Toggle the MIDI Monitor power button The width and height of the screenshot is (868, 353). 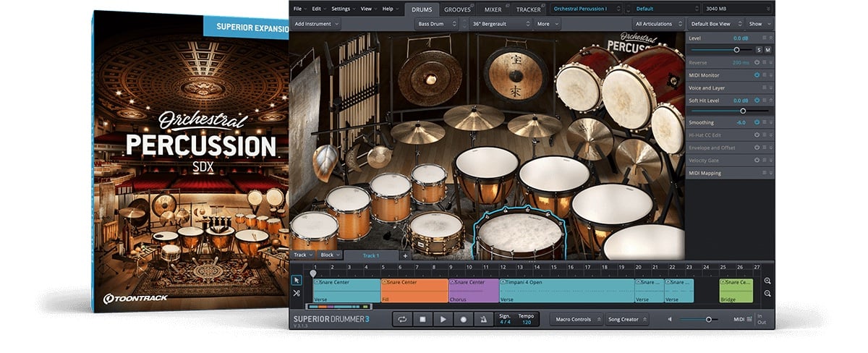point(757,75)
